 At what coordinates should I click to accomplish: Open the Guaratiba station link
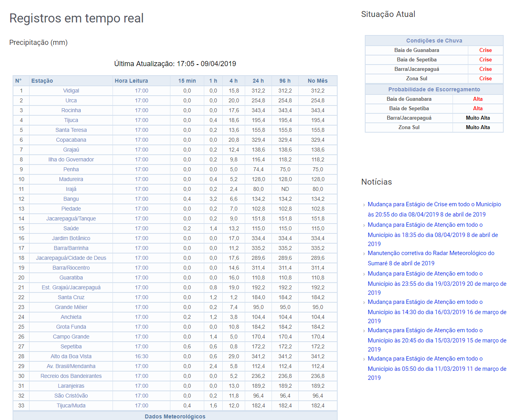[x=71, y=278]
